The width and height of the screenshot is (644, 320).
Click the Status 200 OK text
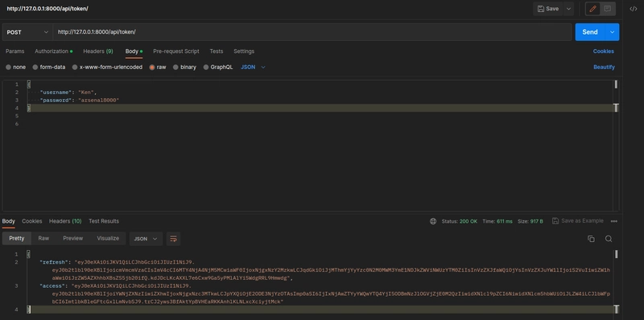(459, 221)
